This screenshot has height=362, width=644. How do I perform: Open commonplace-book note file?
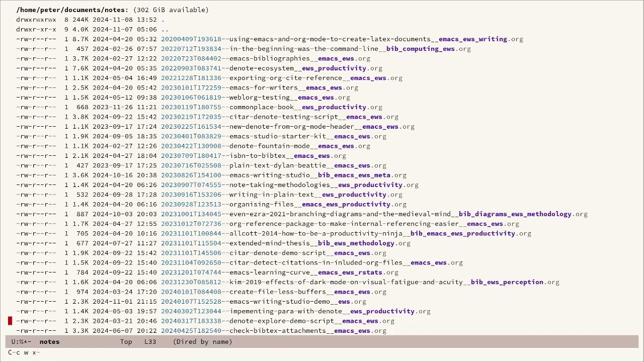coord(272,107)
